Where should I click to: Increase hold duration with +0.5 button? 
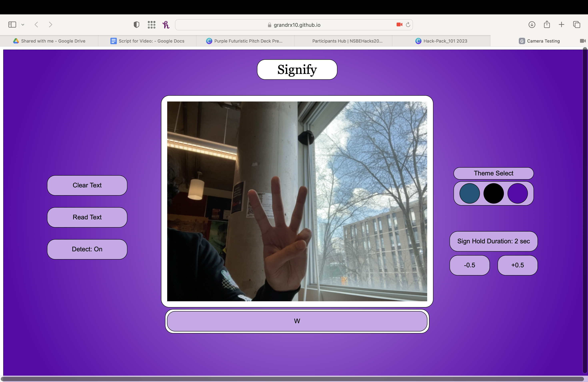click(517, 265)
